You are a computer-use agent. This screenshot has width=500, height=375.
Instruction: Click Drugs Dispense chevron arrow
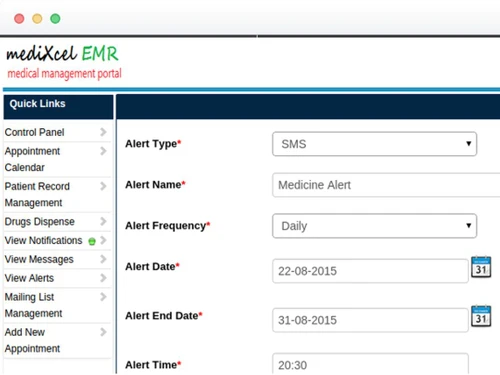coord(103,221)
